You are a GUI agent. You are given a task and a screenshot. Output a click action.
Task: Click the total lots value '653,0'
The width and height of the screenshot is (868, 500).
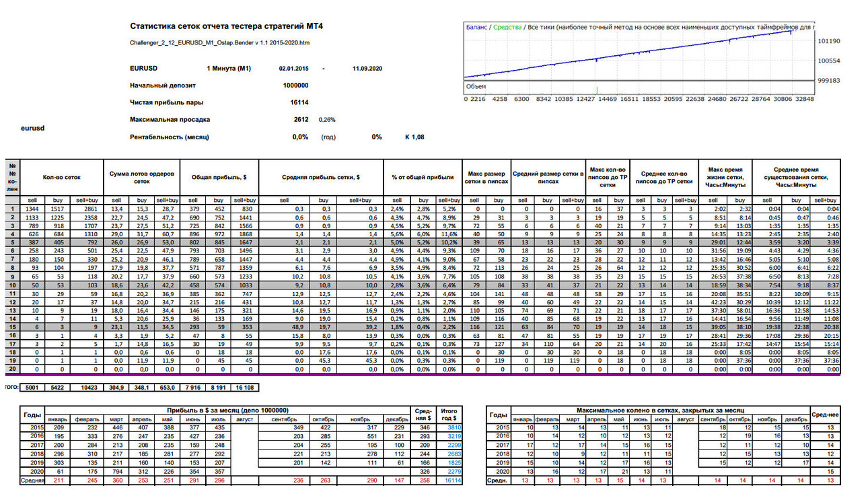pos(168,388)
